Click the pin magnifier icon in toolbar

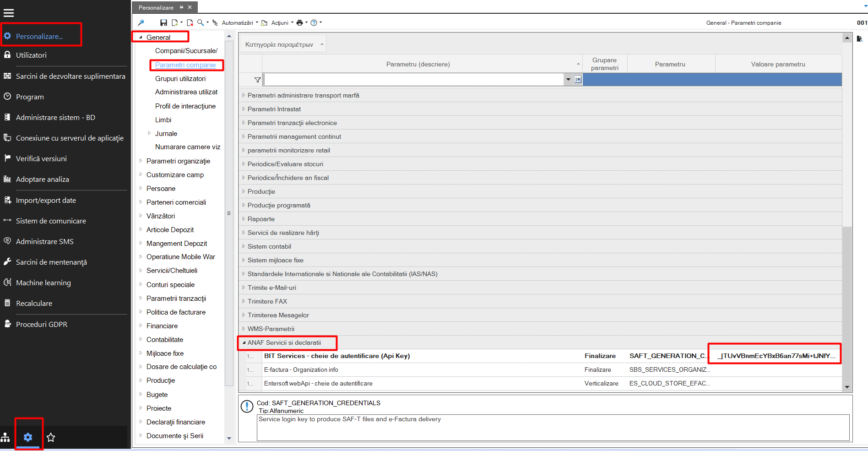point(141,22)
